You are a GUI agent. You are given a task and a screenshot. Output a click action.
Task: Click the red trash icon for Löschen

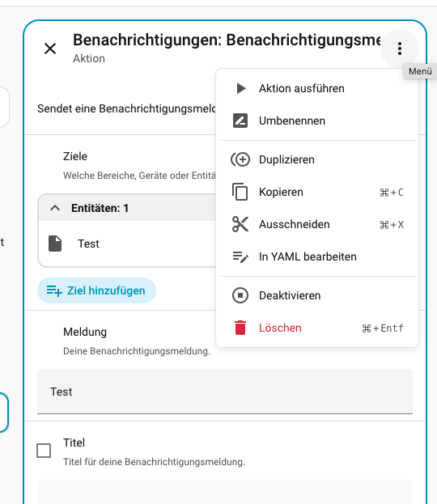click(x=240, y=328)
